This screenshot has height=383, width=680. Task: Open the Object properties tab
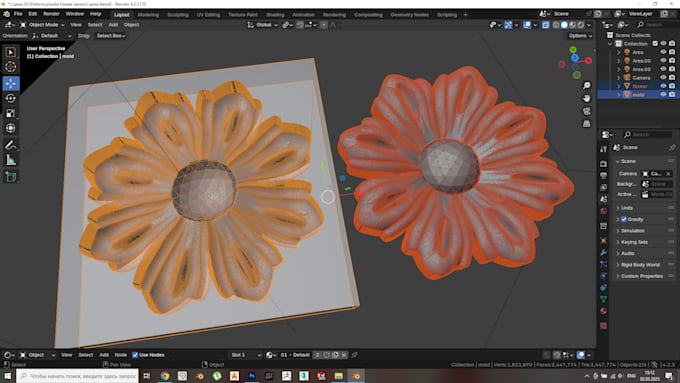click(603, 240)
